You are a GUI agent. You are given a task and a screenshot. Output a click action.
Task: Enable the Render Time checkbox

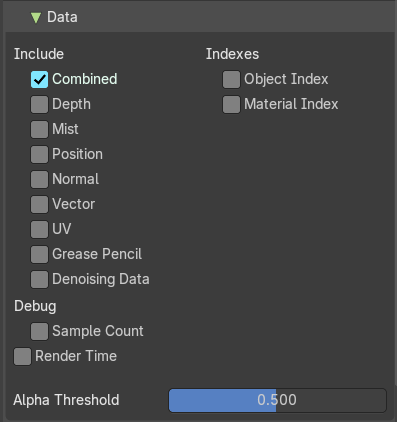tap(22, 356)
